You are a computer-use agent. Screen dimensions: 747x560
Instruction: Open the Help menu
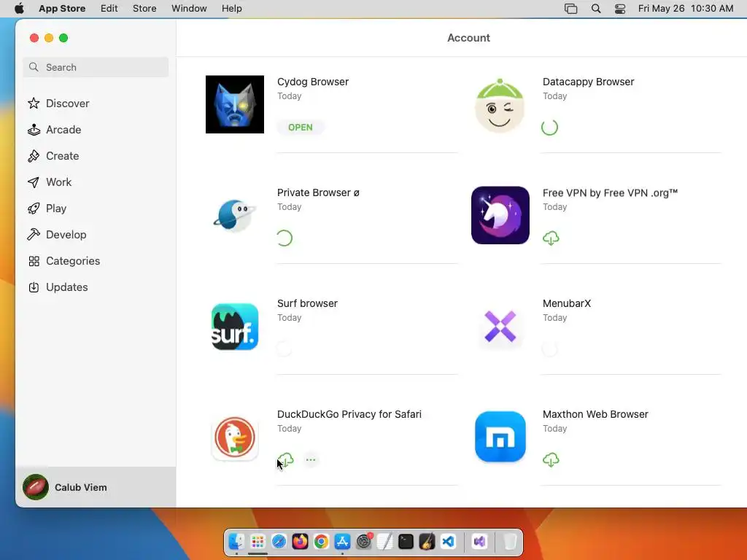[x=231, y=9]
